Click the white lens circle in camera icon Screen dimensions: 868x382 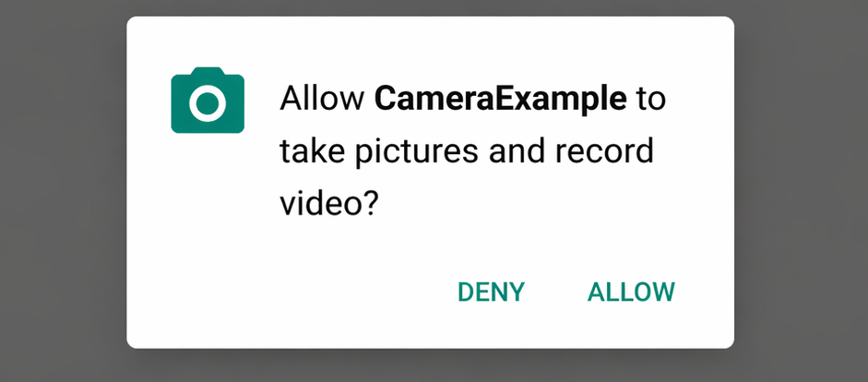coord(208,103)
